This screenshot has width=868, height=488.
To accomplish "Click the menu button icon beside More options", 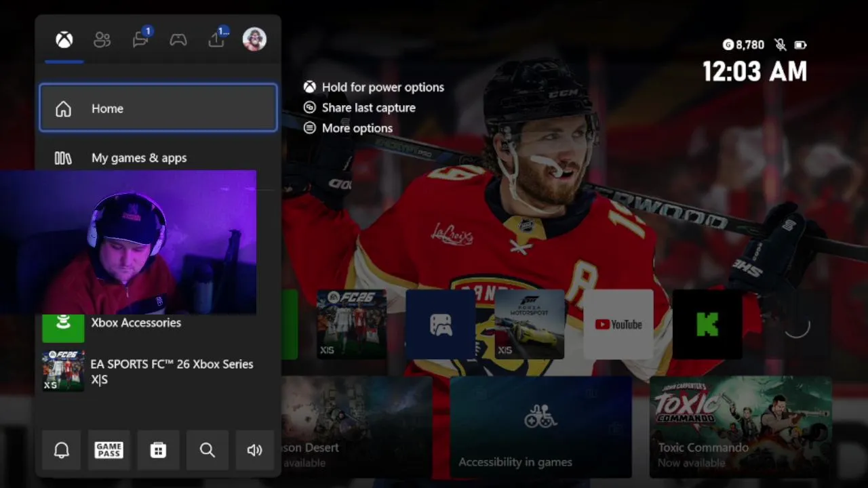I will pyautogui.click(x=310, y=128).
